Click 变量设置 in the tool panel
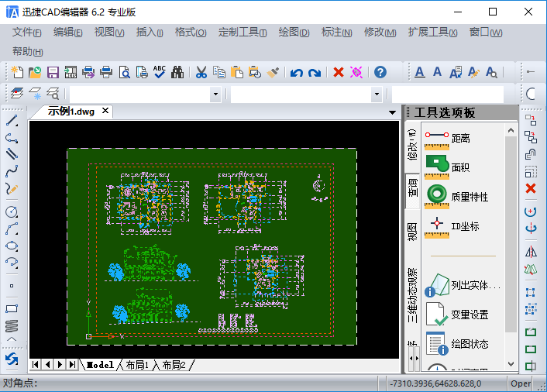The height and width of the screenshot is (392, 547). [x=470, y=315]
